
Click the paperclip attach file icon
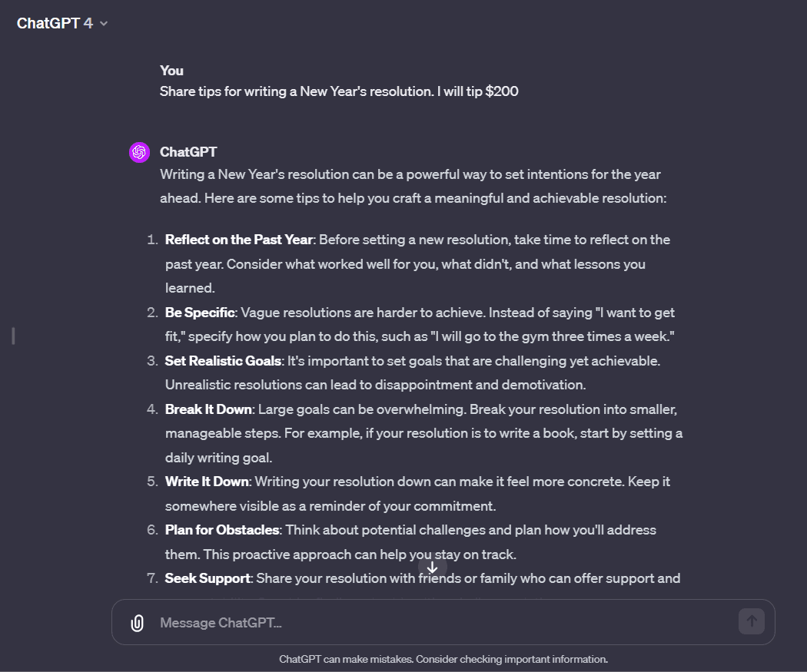[137, 622]
